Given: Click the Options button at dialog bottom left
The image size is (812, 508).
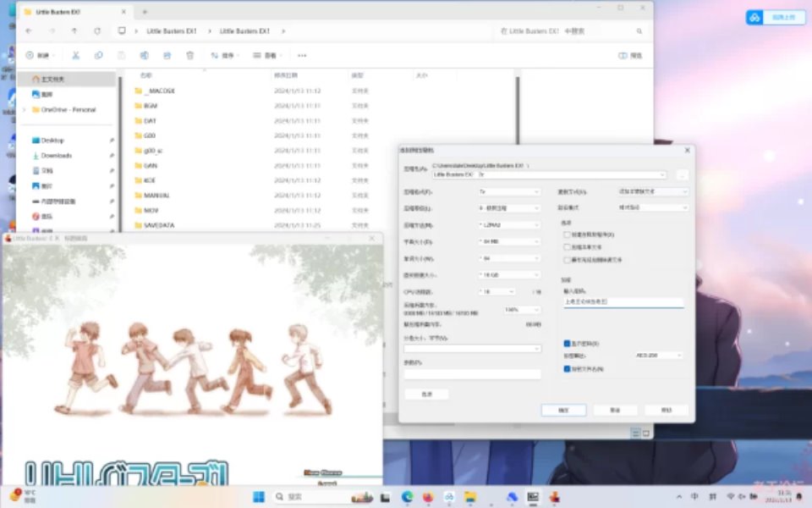Looking at the screenshot, I should [426, 395].
